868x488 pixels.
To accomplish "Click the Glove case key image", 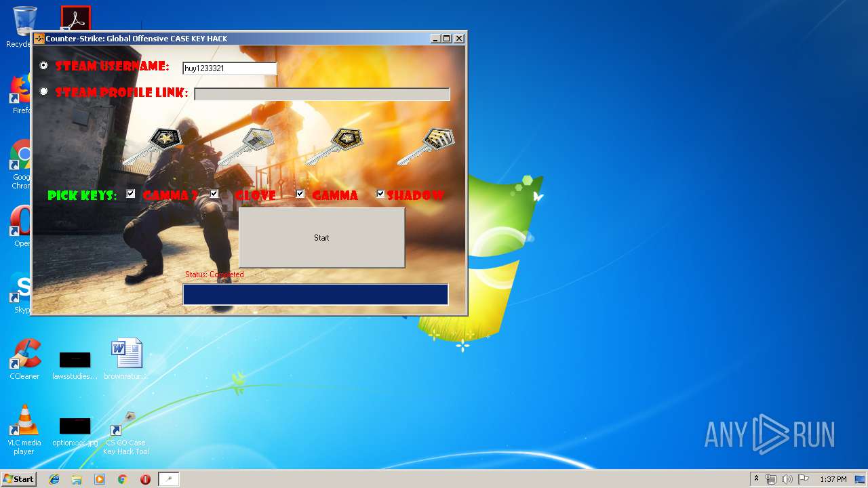I will pyautogui.click(x=245, y=145).
